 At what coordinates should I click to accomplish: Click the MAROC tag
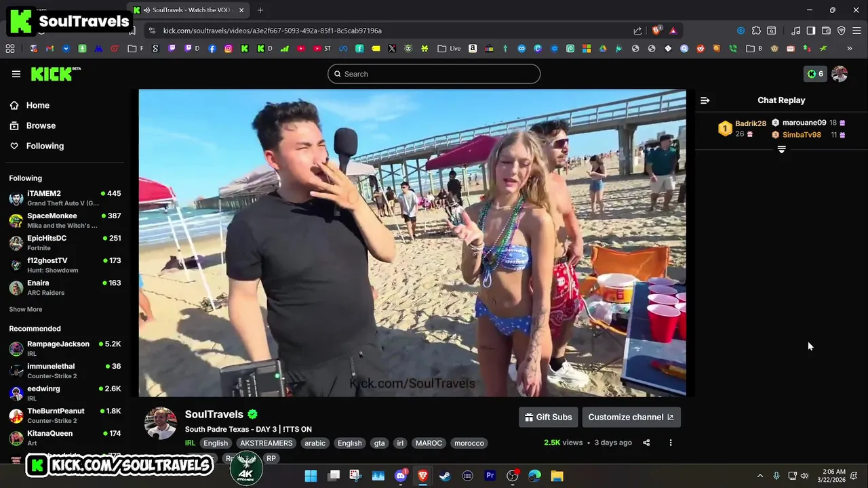click(429, 443)
